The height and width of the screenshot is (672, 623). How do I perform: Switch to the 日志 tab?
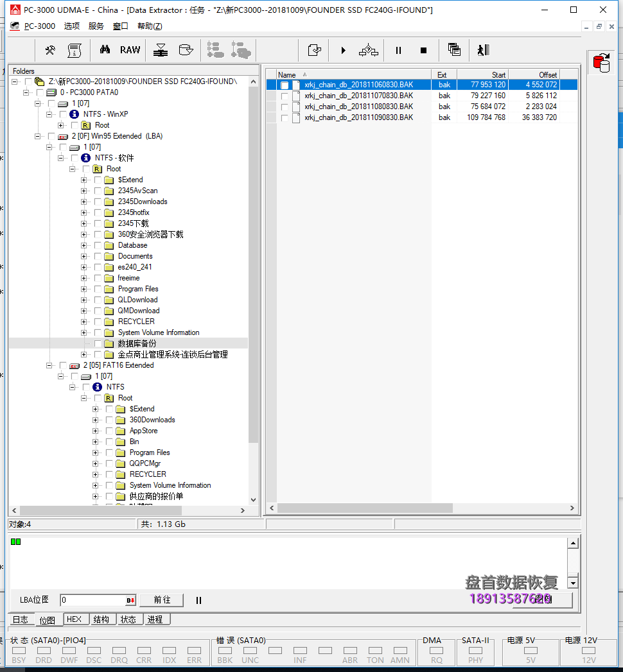[20, 619]
